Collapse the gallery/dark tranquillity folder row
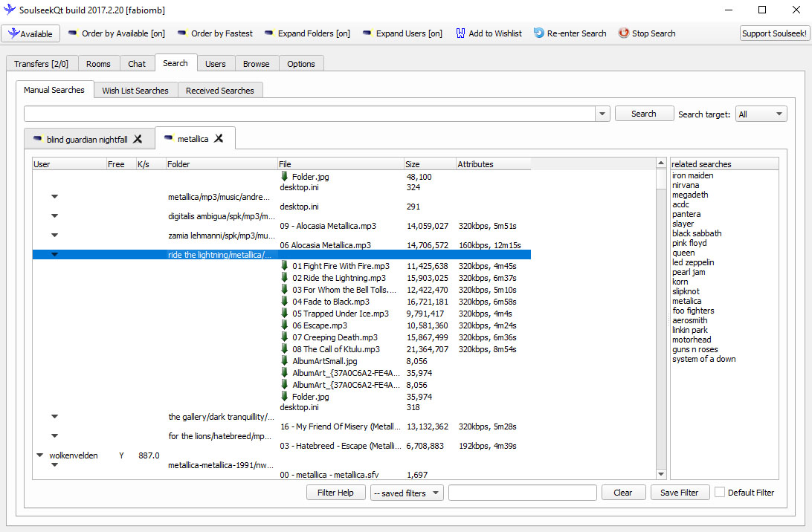 click(x=54, y=417)
